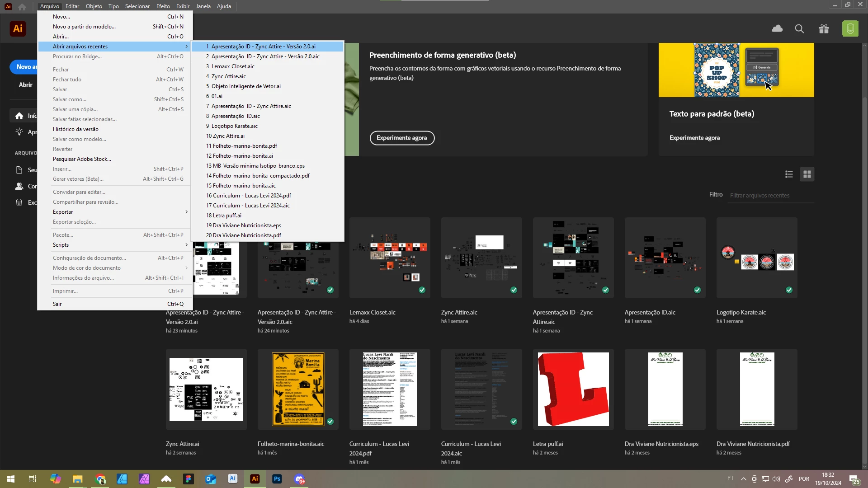Open the search magnifier icon
868x488 pixels.
tap(799, 29)
